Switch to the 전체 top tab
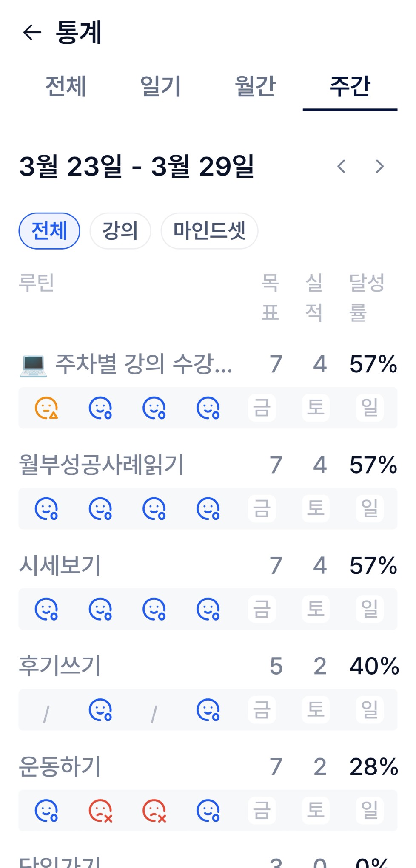 [66, 86]
